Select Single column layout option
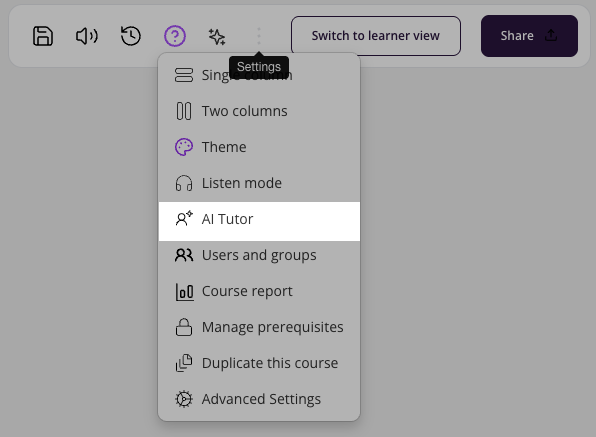 (x=259, y=75)
